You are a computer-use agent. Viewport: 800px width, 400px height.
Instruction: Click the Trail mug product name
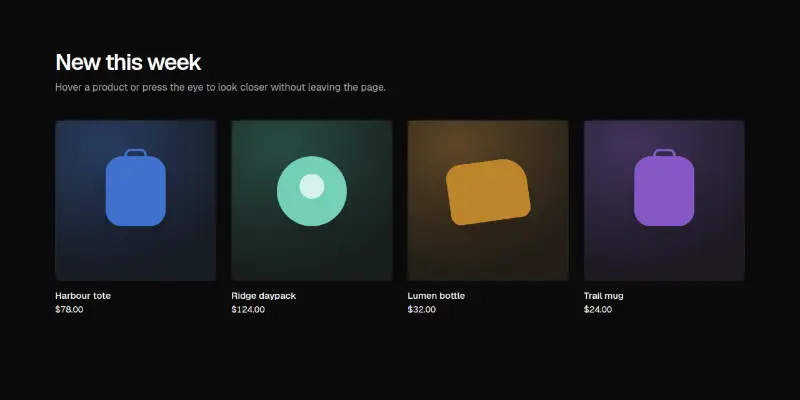[x=604, y=296]
